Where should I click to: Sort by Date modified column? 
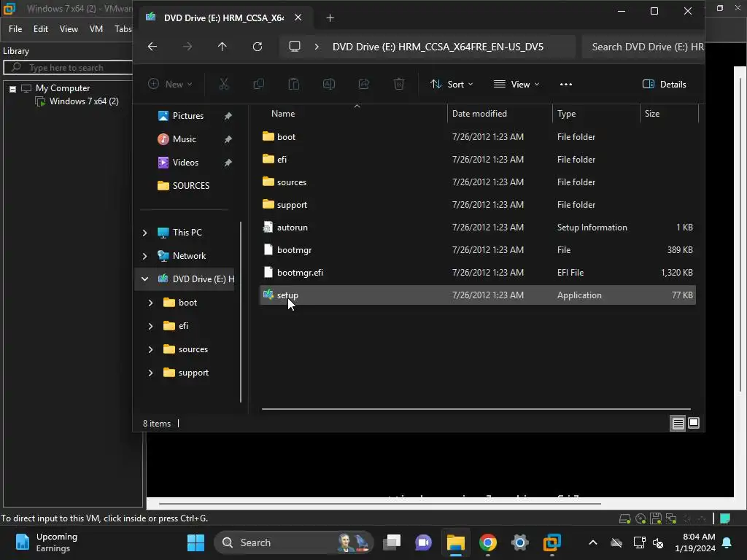coord(479,114)
